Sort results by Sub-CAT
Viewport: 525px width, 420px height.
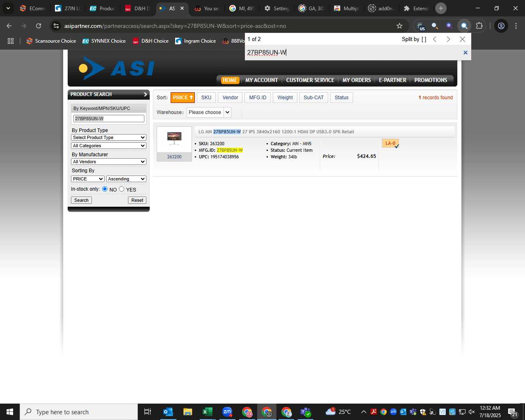coord(314,98)
